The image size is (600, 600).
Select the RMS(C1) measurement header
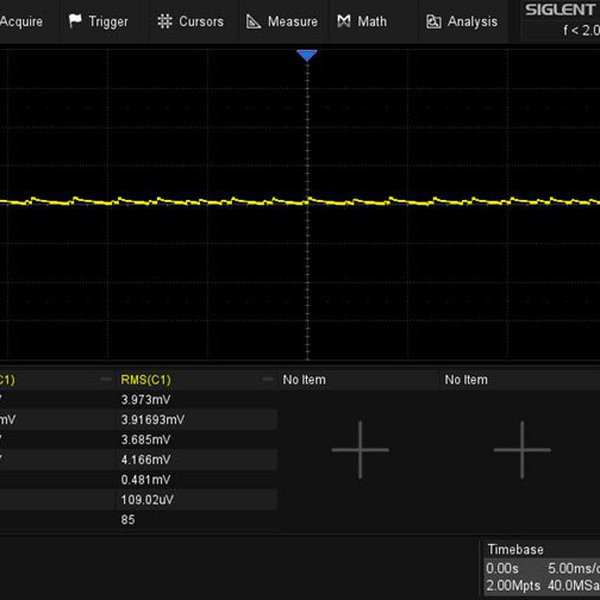point(146,380)
